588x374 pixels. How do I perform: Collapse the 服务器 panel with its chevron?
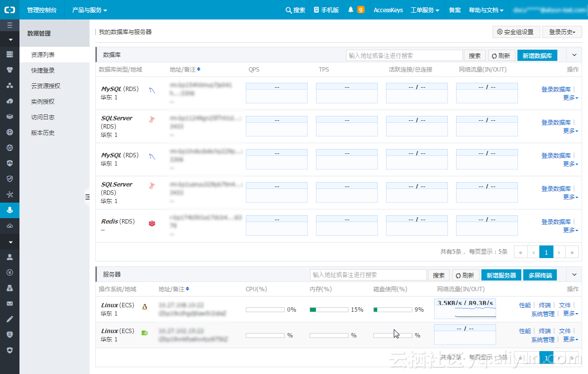[574, 275]
